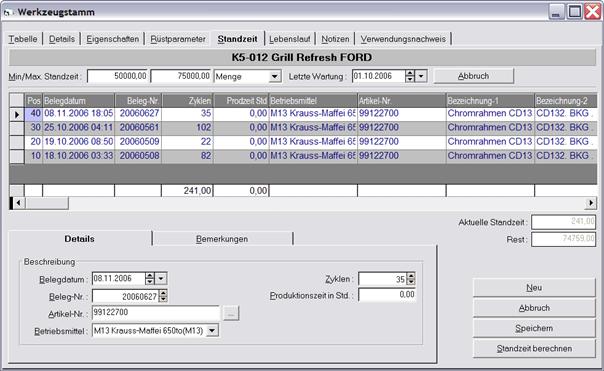Click the Standzeit berechnen button
This screenshot has width=604, height=371.
(x=534, y=349)
